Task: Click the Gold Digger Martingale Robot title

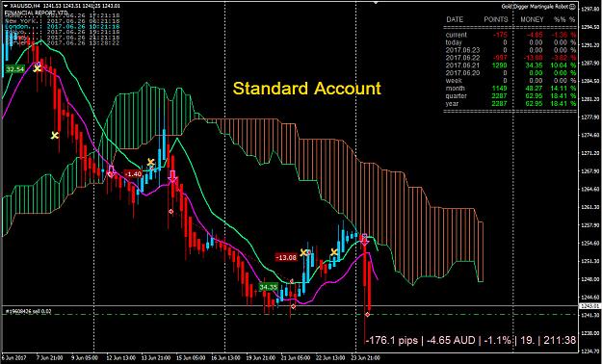Action: click(536, 6)
